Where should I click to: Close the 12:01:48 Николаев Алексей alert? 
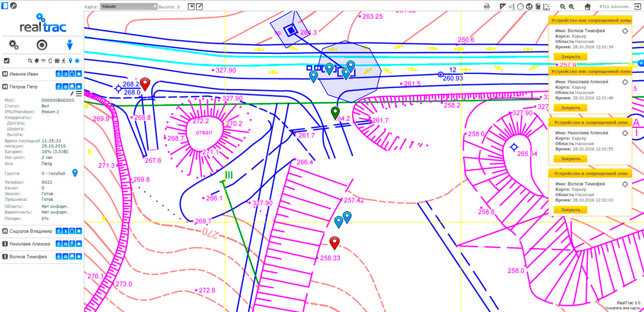[x=570, y=107]
